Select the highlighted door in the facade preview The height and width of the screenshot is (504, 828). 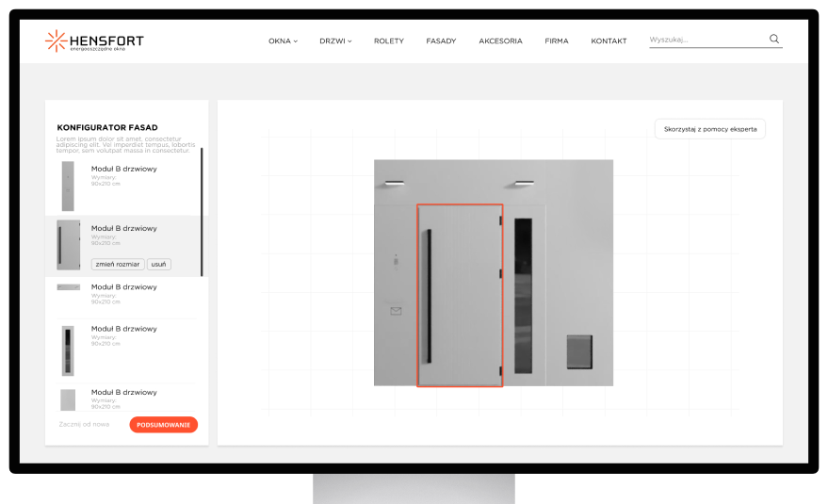tap(460, 295)
